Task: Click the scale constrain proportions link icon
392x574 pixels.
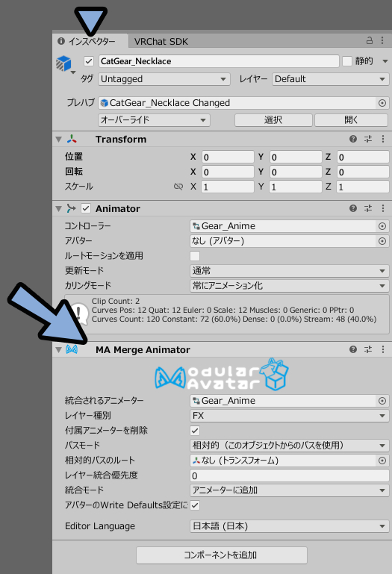Action: tap(178, 187)
